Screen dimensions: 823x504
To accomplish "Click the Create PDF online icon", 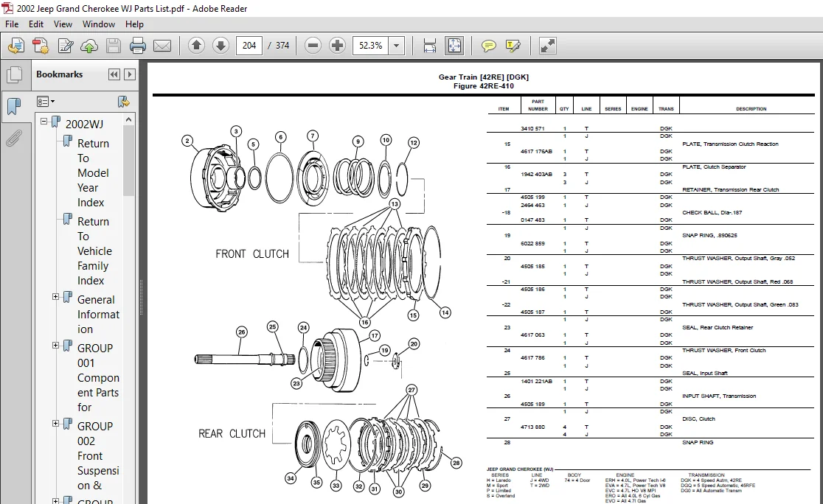I will pyautogui.click(x=15, y=46).
